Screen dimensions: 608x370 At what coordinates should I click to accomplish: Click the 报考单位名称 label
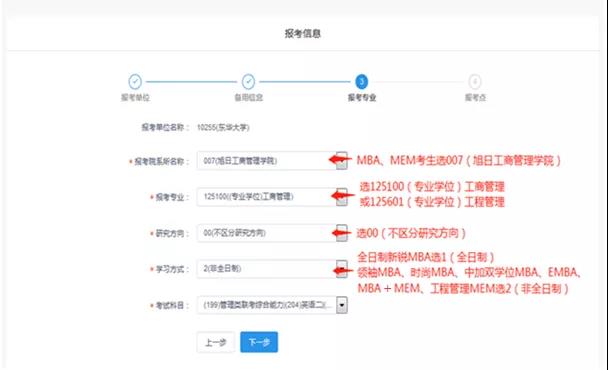pyautogui.click(x=165, y=128)
